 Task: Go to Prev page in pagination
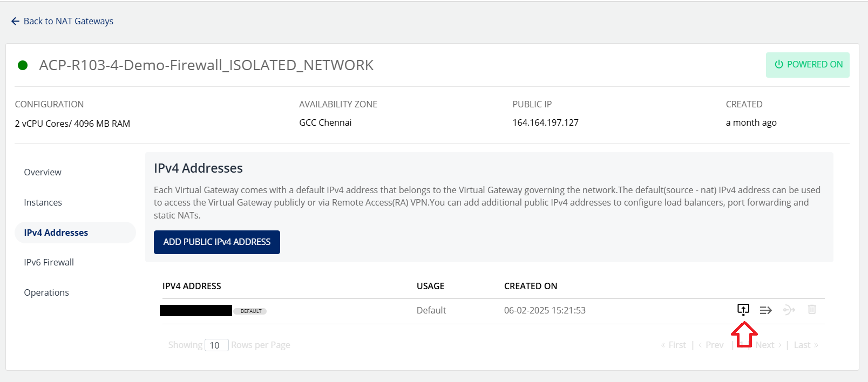(x=711, y=345)
